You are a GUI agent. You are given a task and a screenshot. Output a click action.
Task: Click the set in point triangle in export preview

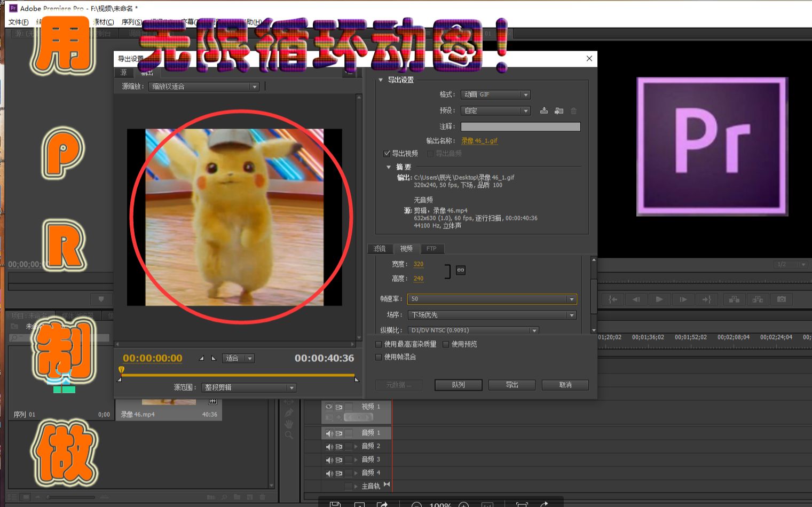[x=201, y=358]
